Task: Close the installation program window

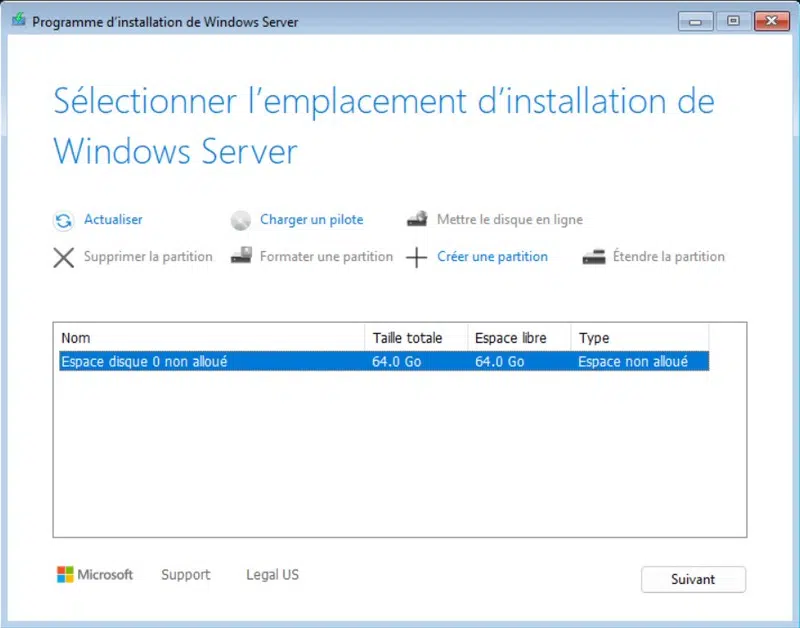Action: tap(771, 21)
